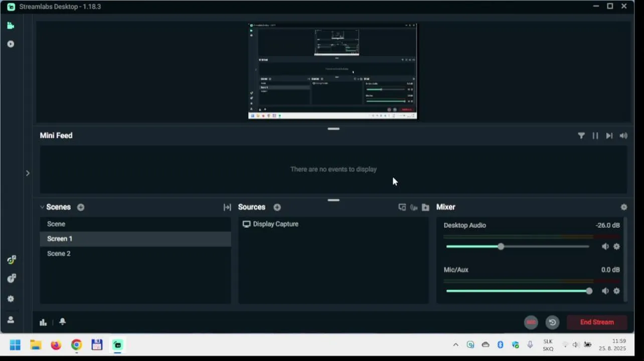
Task: Click End Stream
Action: [x=597, y=322]
